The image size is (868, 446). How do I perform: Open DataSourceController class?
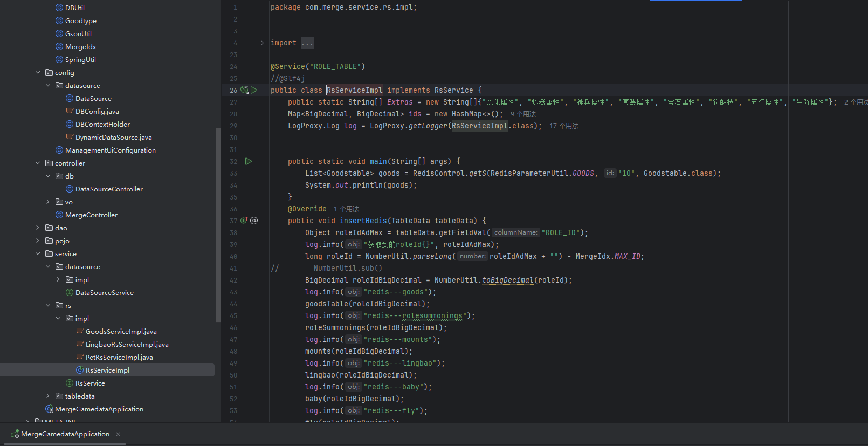point(109,189)
